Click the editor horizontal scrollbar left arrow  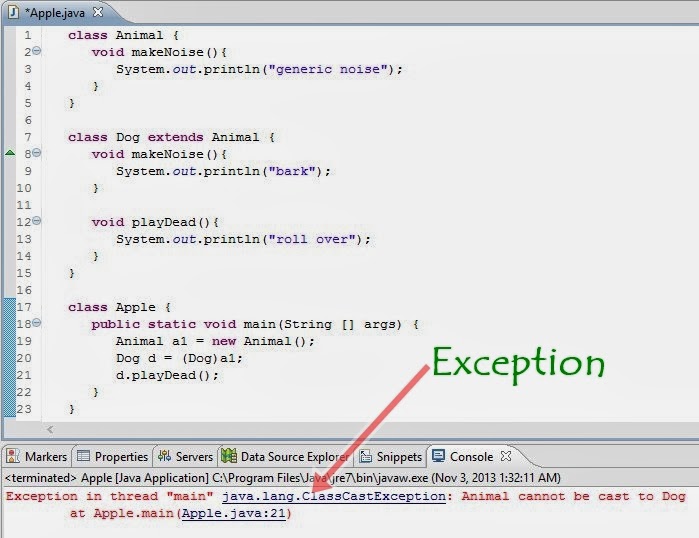[x=50, y=429]
